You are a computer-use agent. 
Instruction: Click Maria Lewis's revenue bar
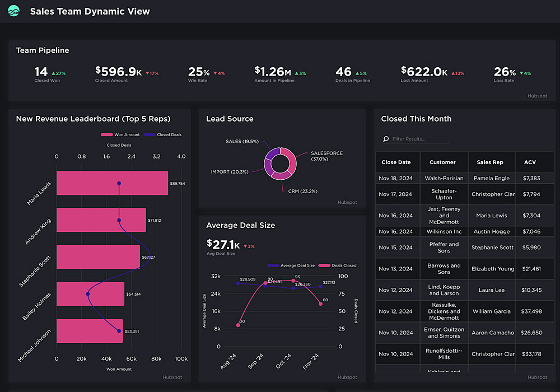click(x=112, y=184)
